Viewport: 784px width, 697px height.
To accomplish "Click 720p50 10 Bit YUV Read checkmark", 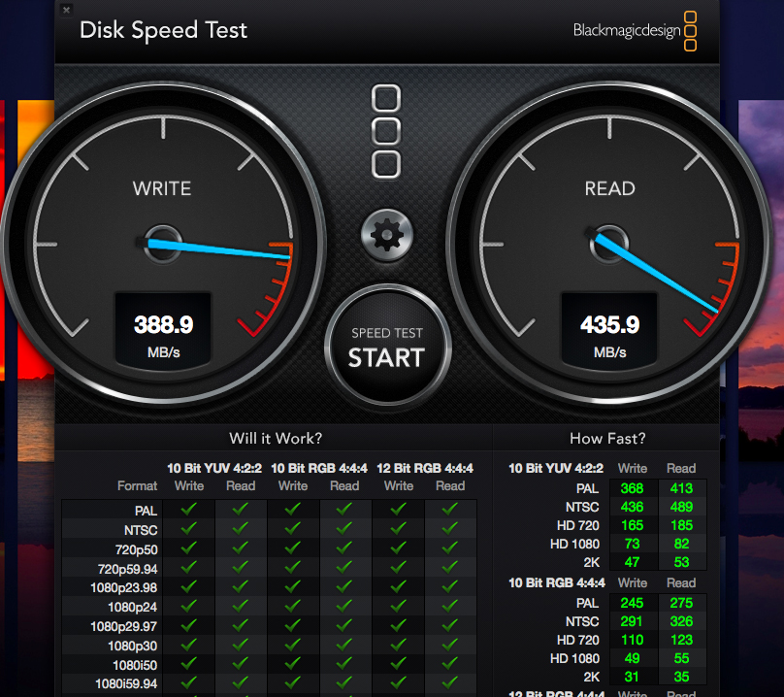I will click(241, 548).
